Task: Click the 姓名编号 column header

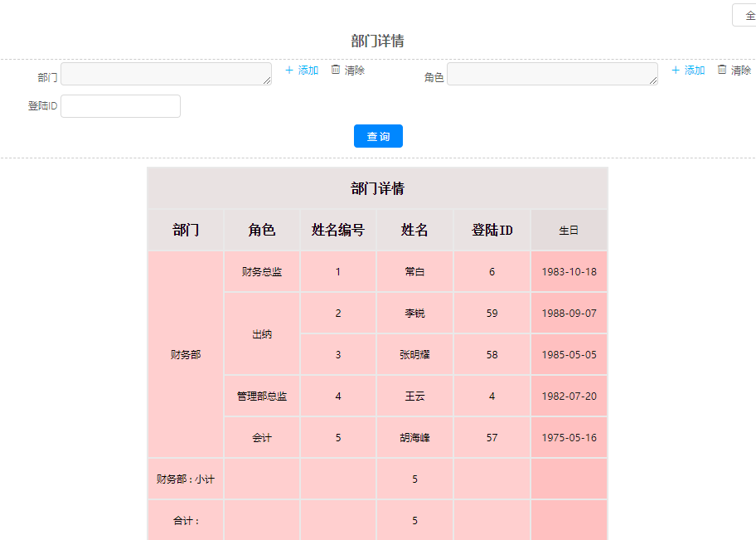Action: [x=338, y=230]
